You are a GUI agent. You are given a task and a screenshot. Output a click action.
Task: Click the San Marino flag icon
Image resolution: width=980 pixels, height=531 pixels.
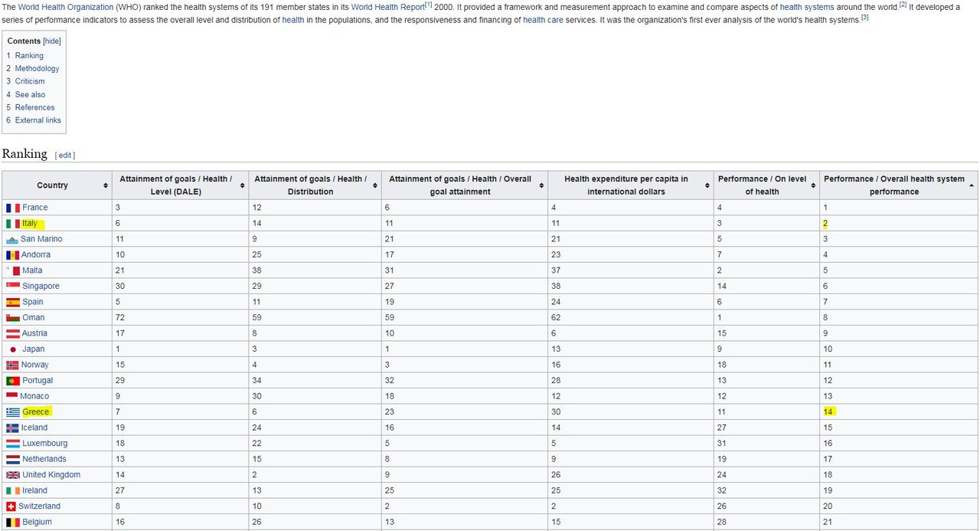[12, 239]
